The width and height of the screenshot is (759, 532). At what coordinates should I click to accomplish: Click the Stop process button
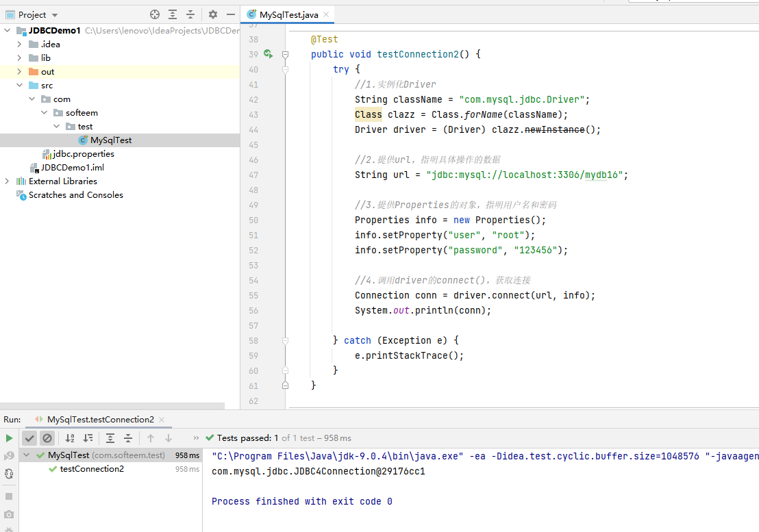[9, 496]
